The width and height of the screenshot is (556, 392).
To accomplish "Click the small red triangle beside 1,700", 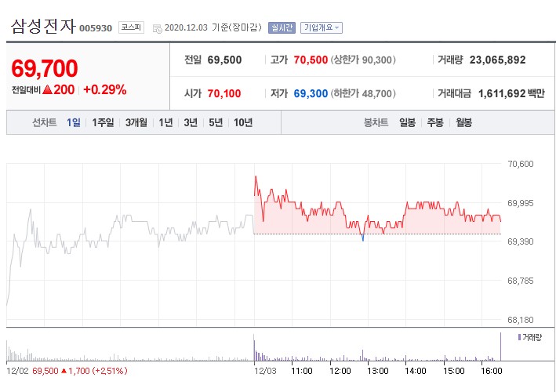I will point(64,371).
